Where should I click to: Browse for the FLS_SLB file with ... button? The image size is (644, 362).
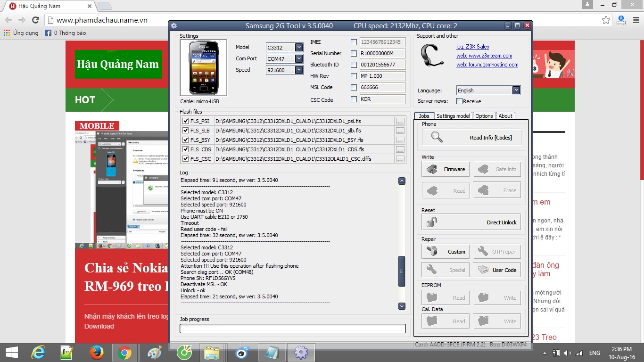tap(400, 131)
